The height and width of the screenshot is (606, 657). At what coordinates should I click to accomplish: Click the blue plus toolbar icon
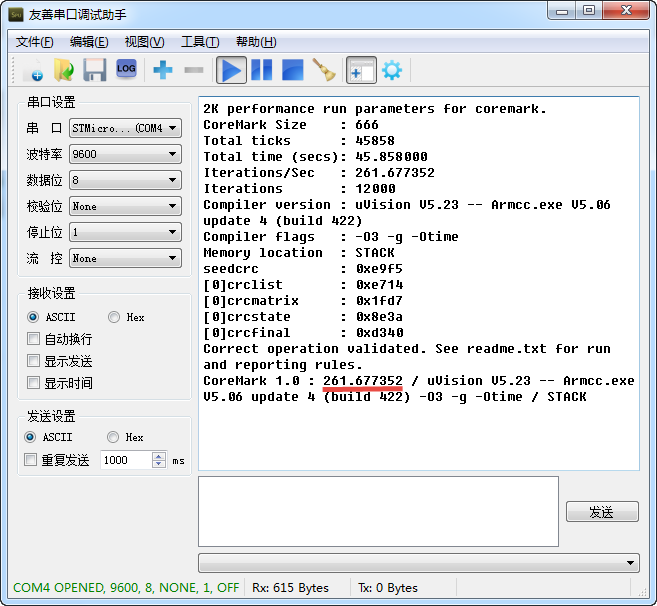[162, 70]
